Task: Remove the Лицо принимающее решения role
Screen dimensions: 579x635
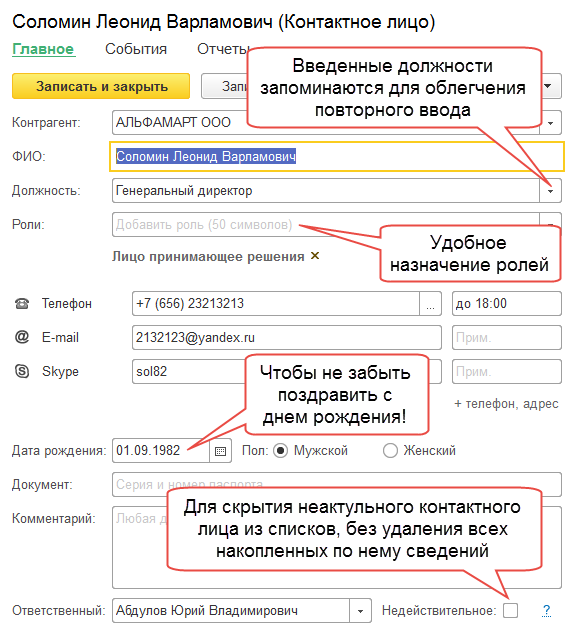Action: pyautogui.click(x=315, y=256)
